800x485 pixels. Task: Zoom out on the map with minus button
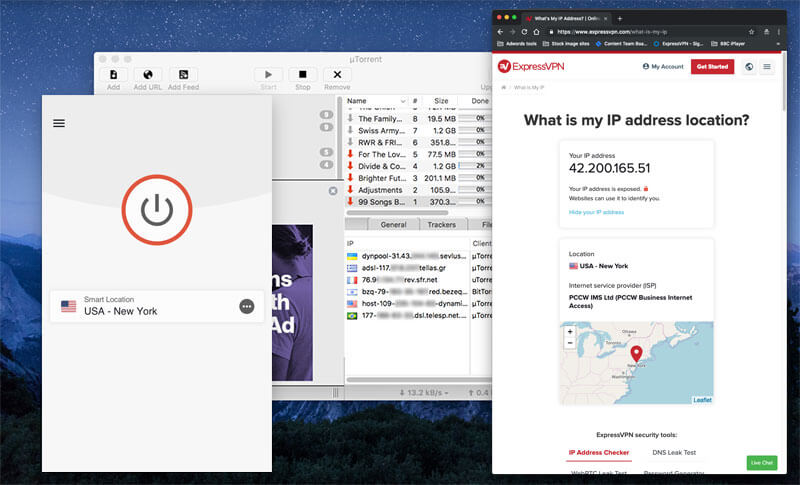tap(570, 343)
